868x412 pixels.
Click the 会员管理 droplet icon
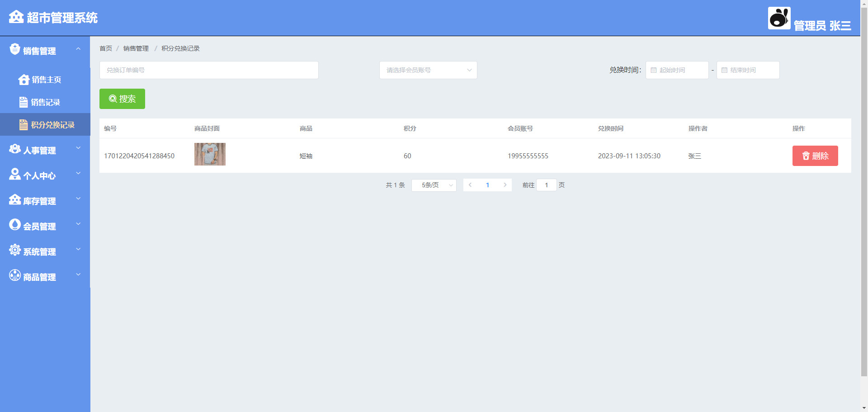(x=15, y=224)
